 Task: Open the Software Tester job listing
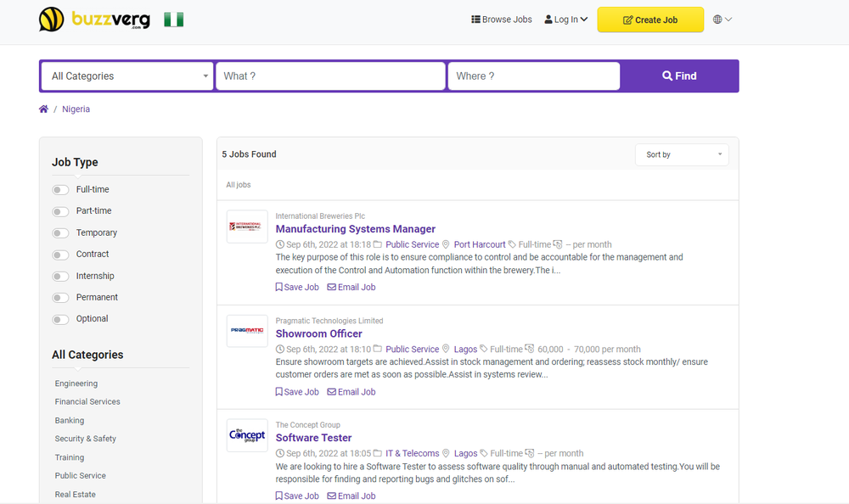click(x=313, y=437)
